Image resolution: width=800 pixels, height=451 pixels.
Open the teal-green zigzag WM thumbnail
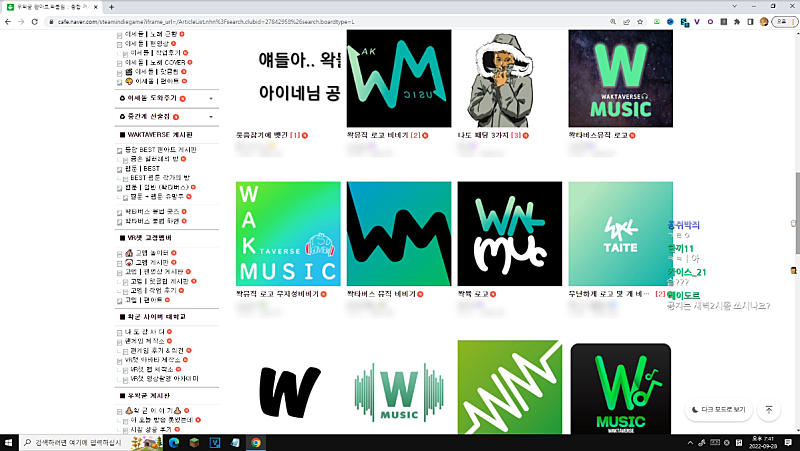pos(399,234)
